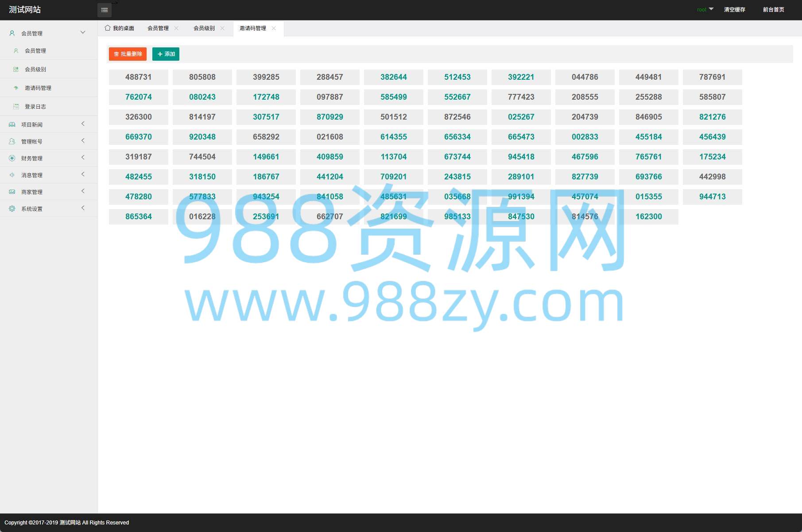Screen dimensions: 802x532
Task: Switch to the 会员管理 tab
Action: click(158, 28)
